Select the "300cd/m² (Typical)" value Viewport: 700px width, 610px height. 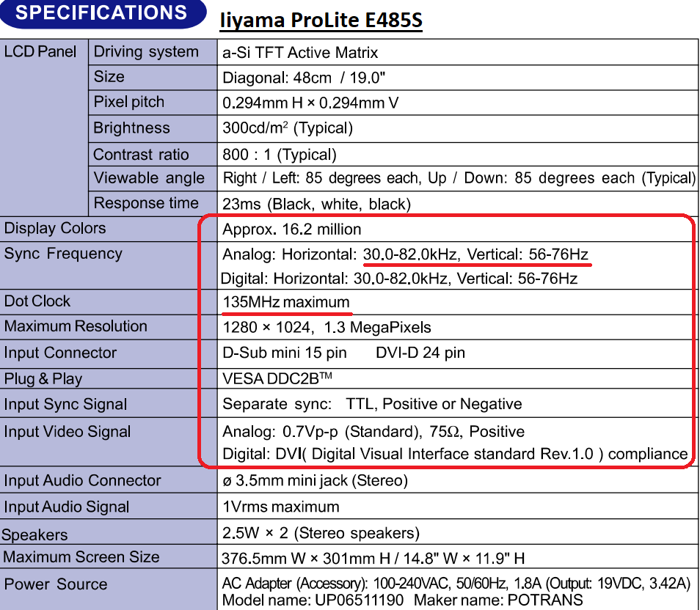tap(288, 128)
